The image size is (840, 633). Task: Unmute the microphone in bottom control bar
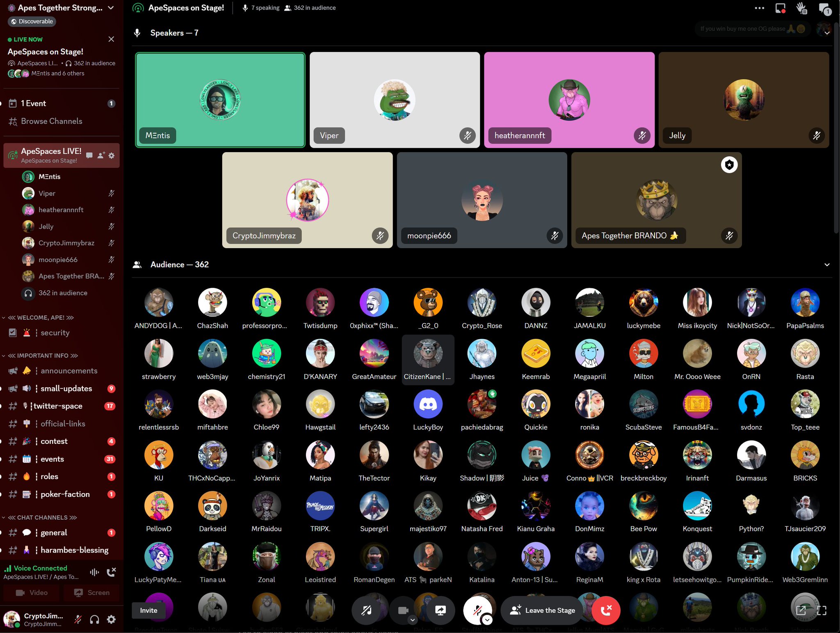477,610
